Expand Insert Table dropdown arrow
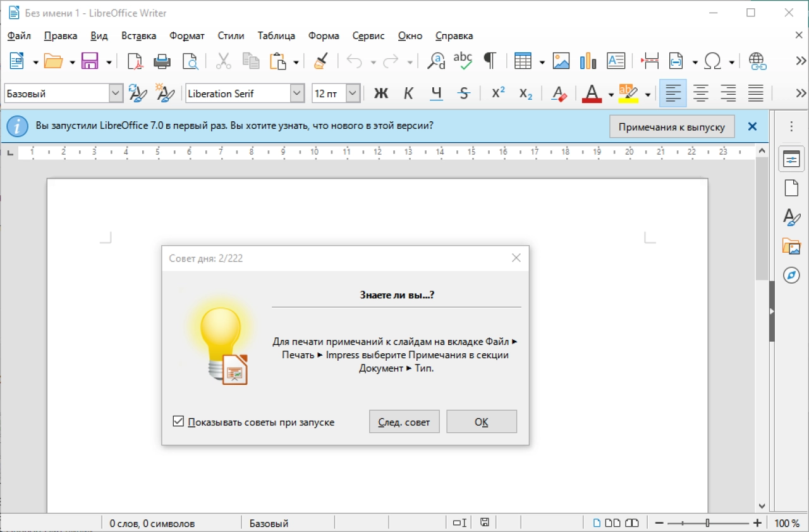809x532 pixels. (542, 62)
